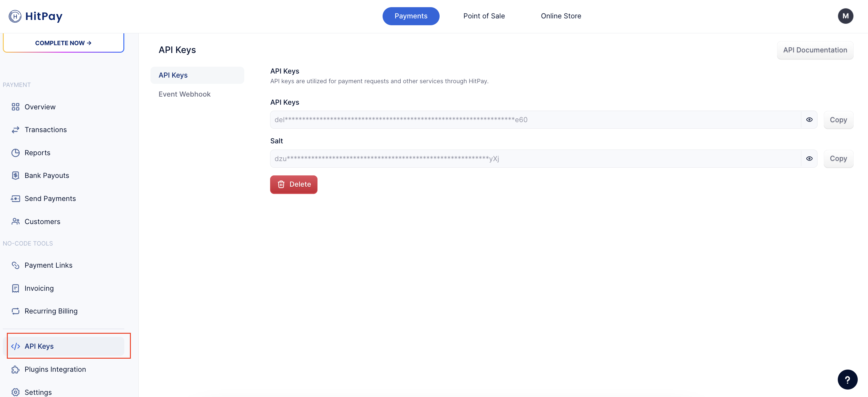Switch to the Online Store tab

(x=561, y=16)
